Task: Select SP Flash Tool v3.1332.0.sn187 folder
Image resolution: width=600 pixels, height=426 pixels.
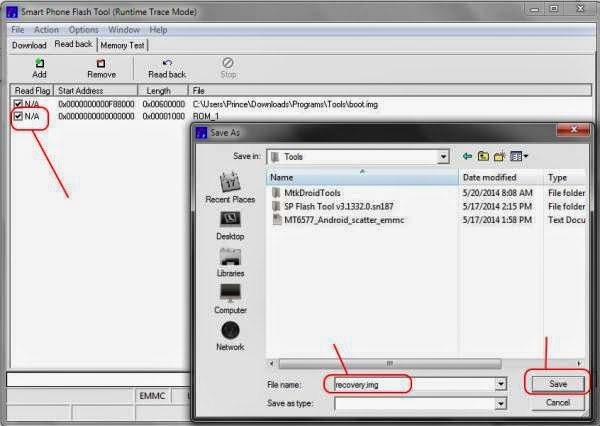Action: coord(333,206)
